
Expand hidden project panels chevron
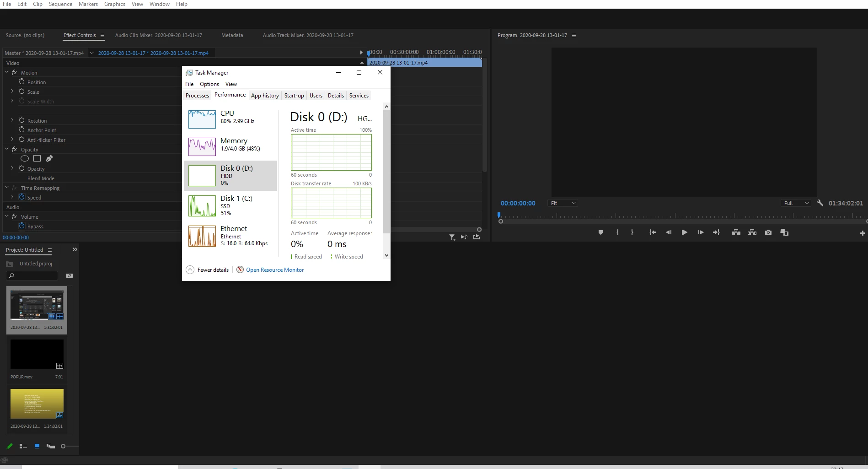click(x=75, y=249)
